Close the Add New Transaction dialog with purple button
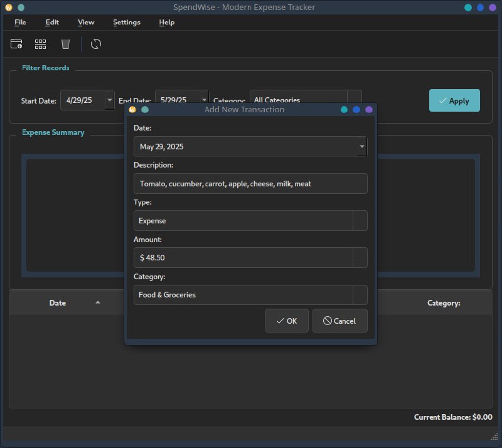 [369, 110]
